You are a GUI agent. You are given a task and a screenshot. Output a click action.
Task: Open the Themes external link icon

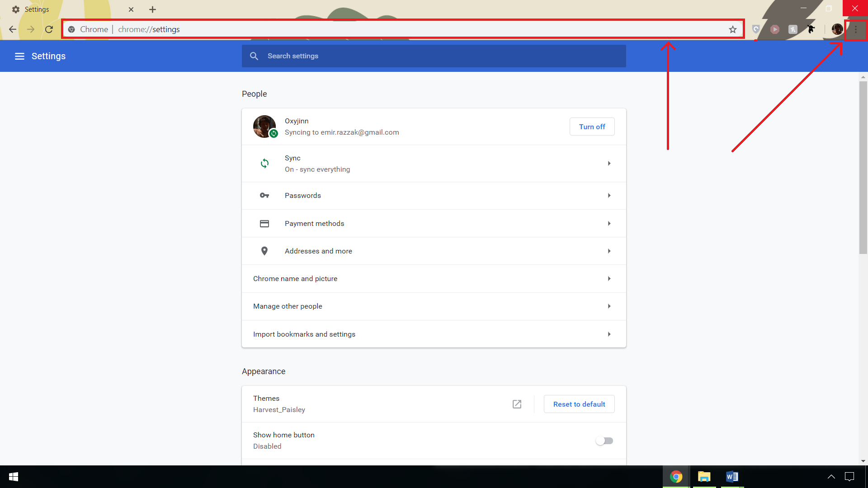tap(517, 404)
